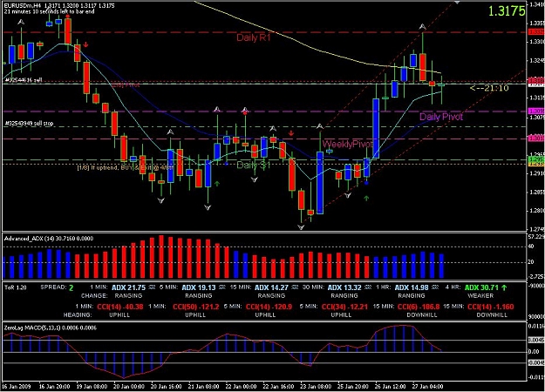545x392 pixels.
Task: Select up fractal above the 27 Jan peak candle
Action: 422,27
